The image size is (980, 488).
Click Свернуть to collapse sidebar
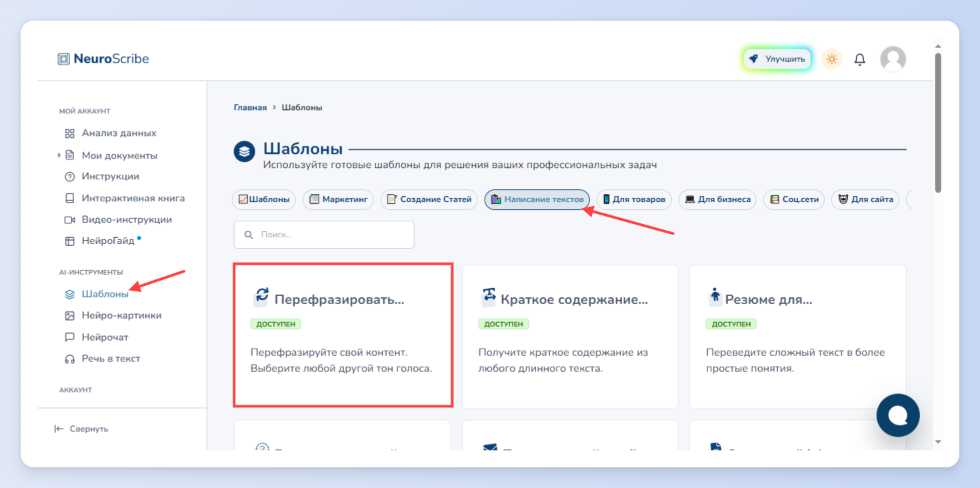point(81,429)
